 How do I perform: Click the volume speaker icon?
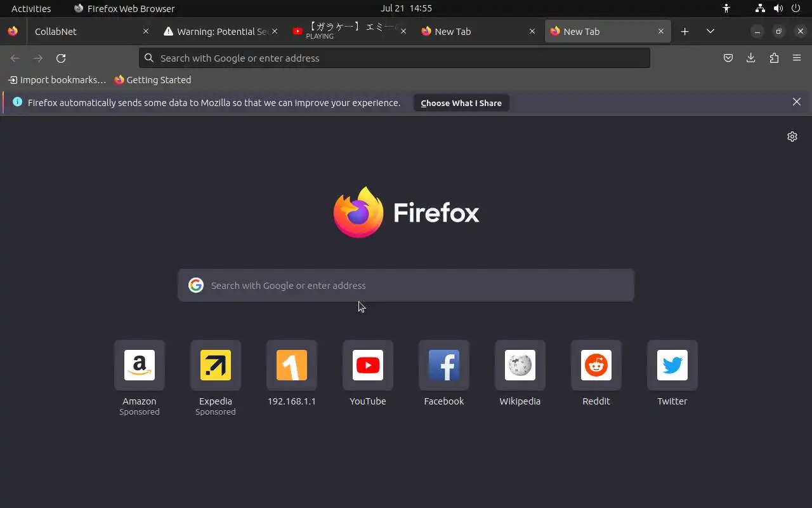click(x=778, y=8)
